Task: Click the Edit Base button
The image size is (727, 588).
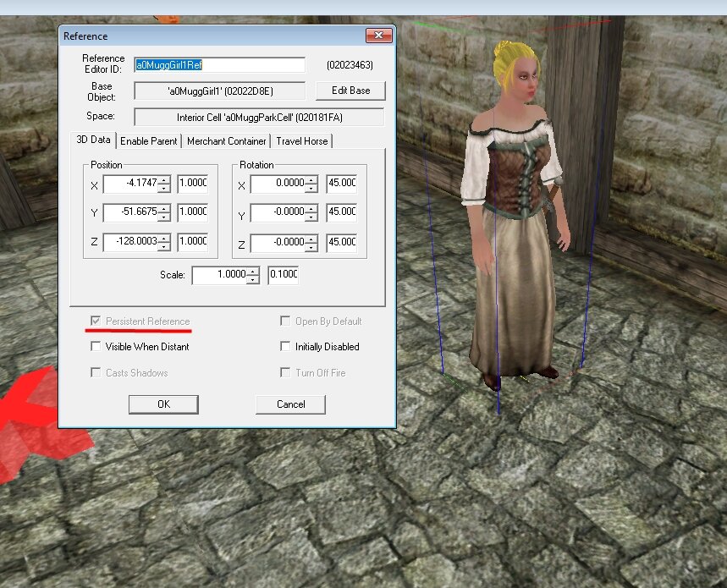Action: point(350,91)
